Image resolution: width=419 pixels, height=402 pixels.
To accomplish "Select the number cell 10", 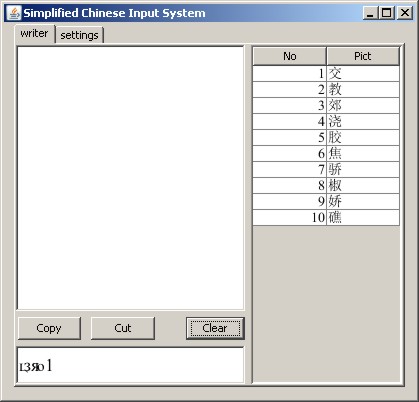I will pyautogui.click(x=289, y=218).
